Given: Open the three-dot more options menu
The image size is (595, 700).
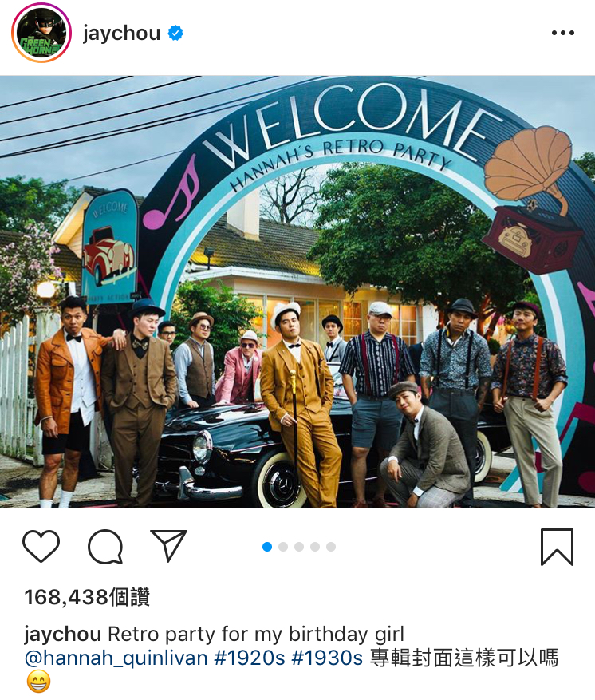Looking at the screenshot, I should tap(563, 33).
